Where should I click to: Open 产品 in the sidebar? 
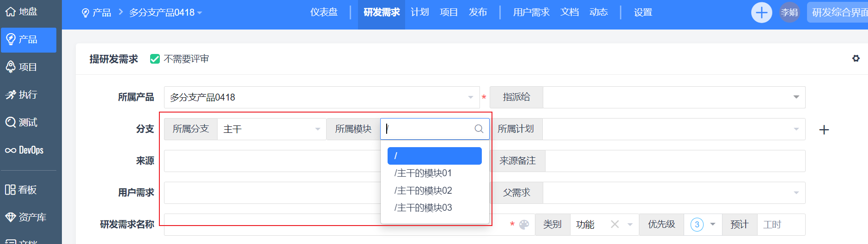(28, 40)
